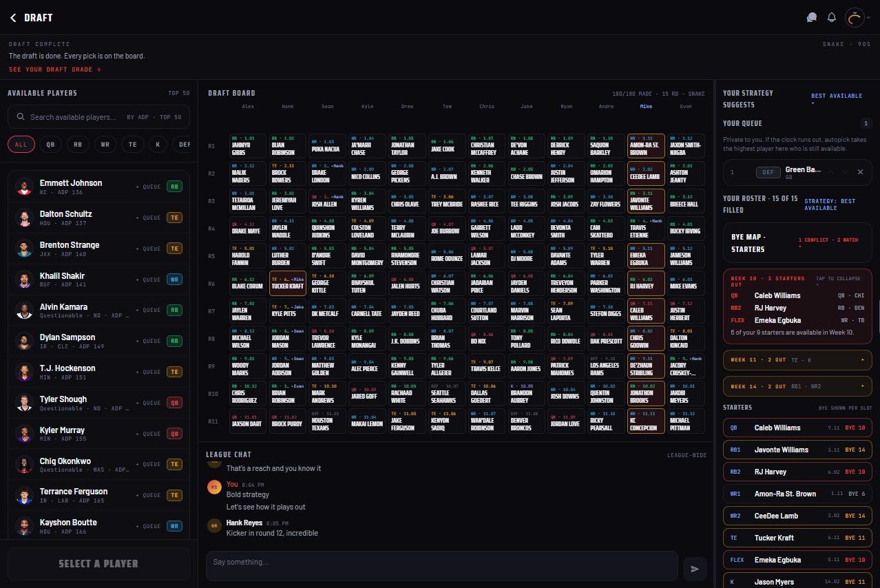Click Terrance Ferguson's player avatar
880x588 pixels.
[25, 496]
